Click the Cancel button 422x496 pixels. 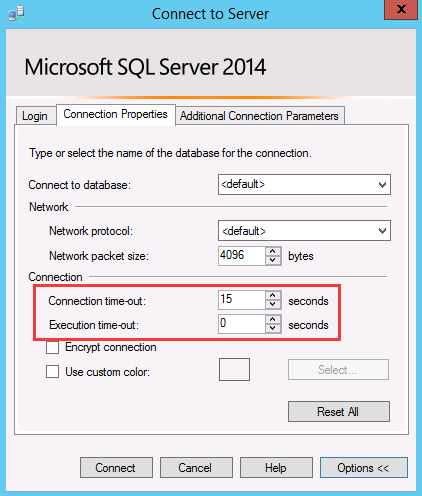tap(196, 468)
